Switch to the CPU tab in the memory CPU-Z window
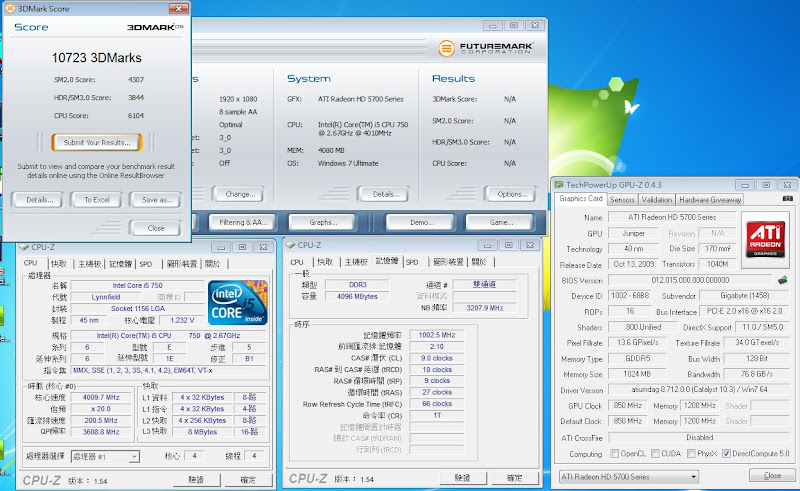This screenshot has width=800, height=491. (x=297, y=262)
